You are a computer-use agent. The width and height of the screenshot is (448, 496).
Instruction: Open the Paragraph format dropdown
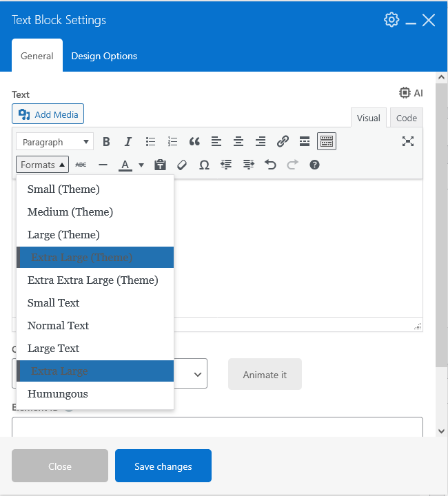(54, 142)
